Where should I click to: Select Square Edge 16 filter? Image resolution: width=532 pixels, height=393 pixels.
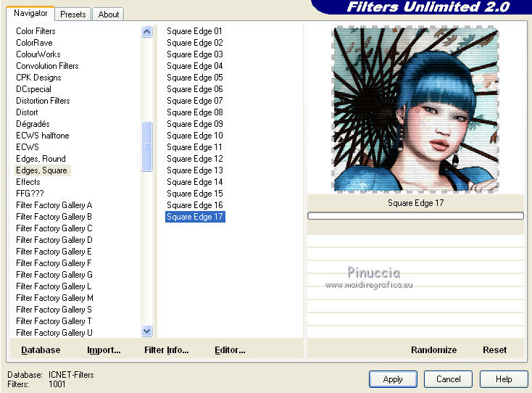195,205
